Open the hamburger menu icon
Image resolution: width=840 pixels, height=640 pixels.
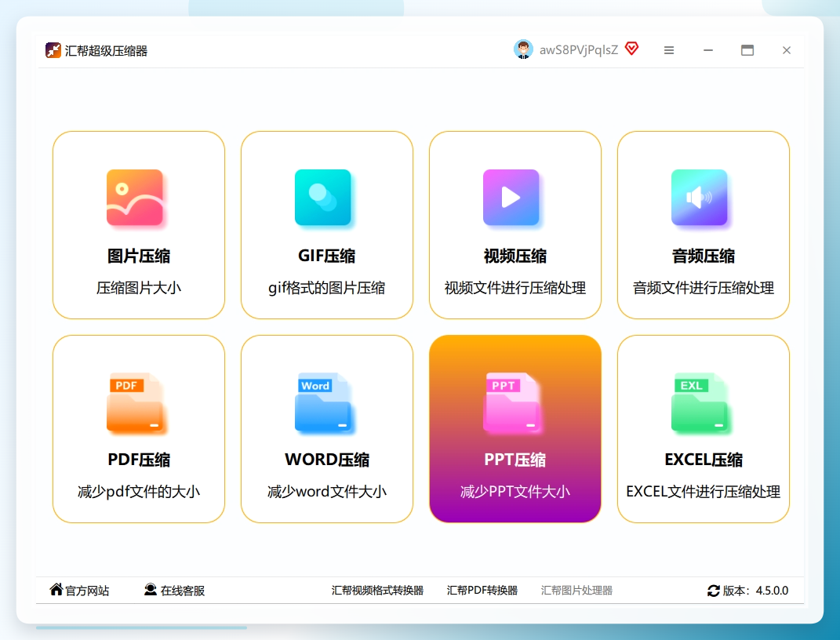tap(668, 50)
